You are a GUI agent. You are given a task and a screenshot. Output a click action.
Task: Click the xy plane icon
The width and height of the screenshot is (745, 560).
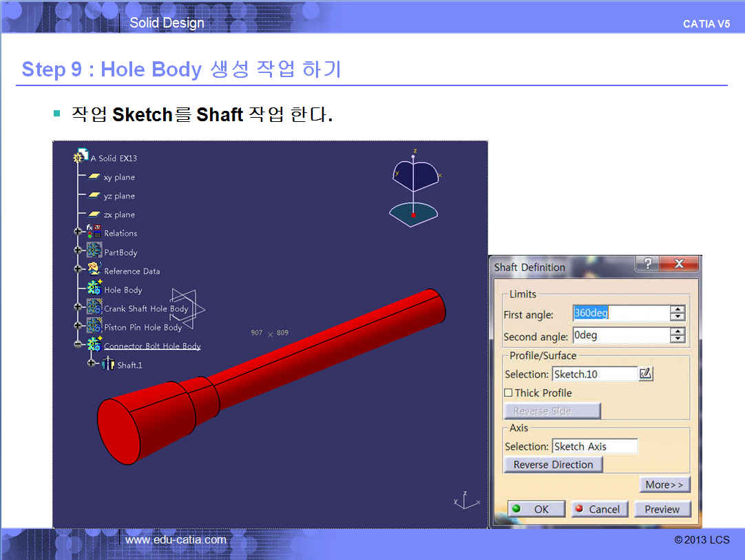[94, 177]
